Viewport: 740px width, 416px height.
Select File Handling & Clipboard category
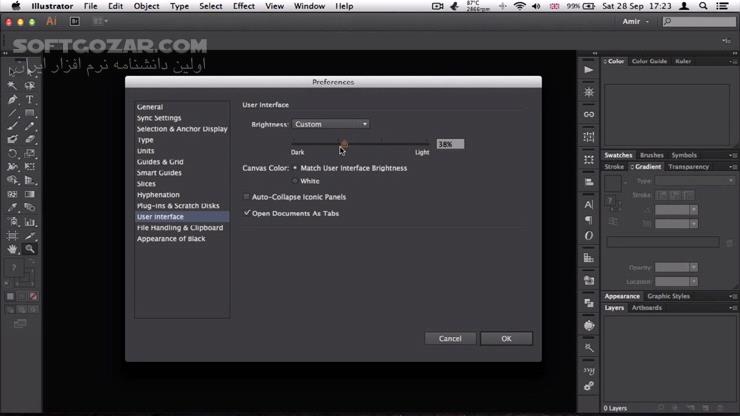[x=182, y=228]
